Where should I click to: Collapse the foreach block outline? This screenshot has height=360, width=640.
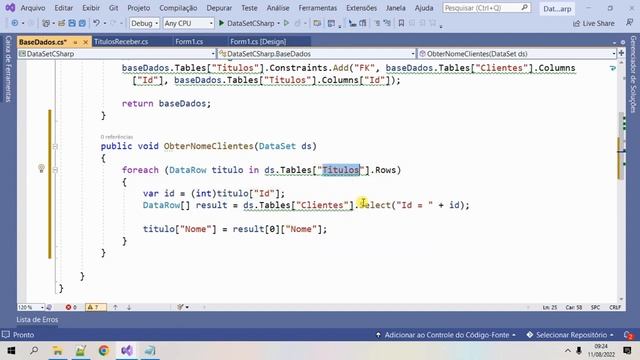55,170
